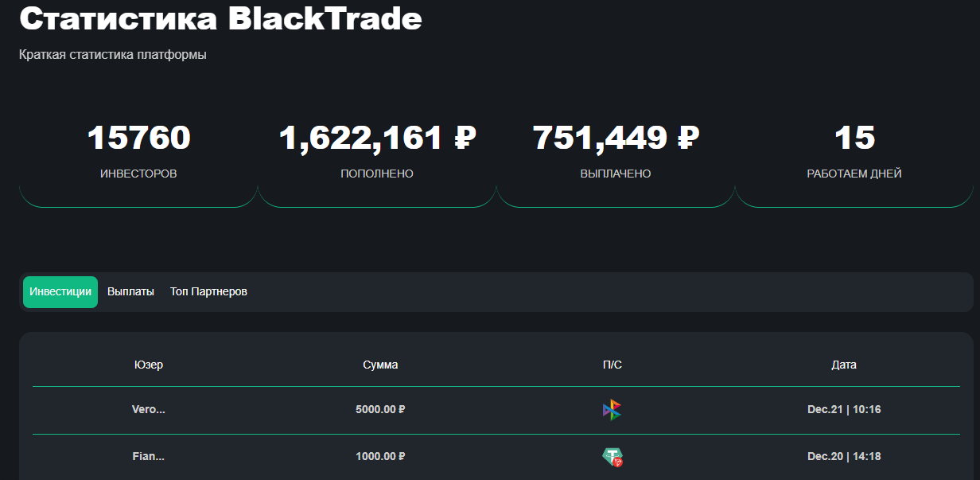Select the Топ Партнеров tab
Screen dimensions: 980x480
[x=208, y=292]
